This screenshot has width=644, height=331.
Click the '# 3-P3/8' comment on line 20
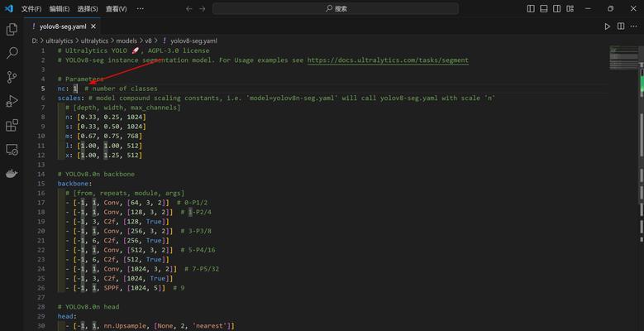[196, 231]
